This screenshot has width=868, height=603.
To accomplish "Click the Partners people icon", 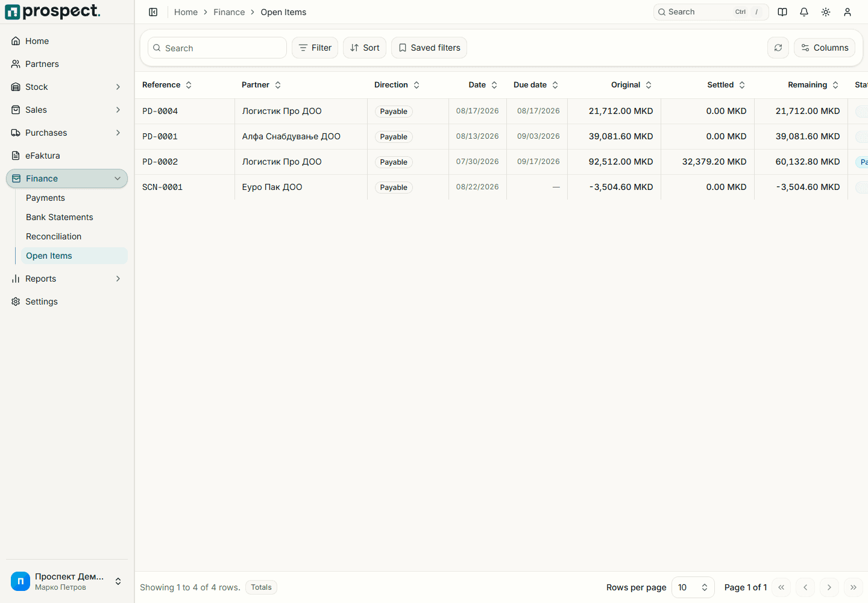I will (x=16, y=64).
